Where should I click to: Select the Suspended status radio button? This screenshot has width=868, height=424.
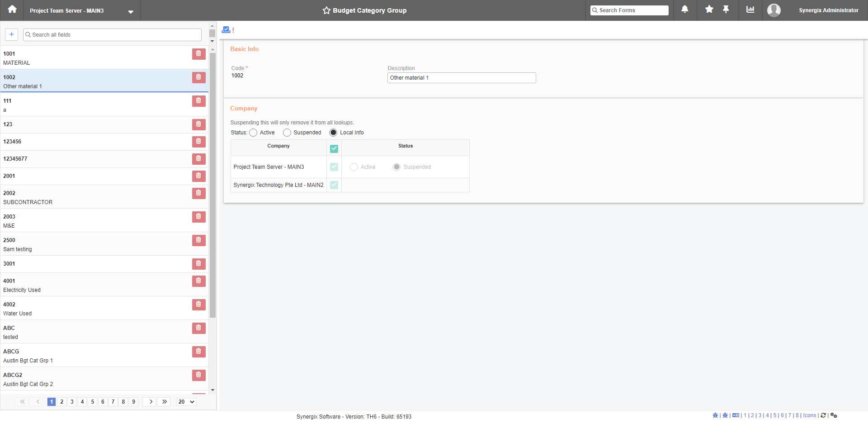tap(287, 133)
